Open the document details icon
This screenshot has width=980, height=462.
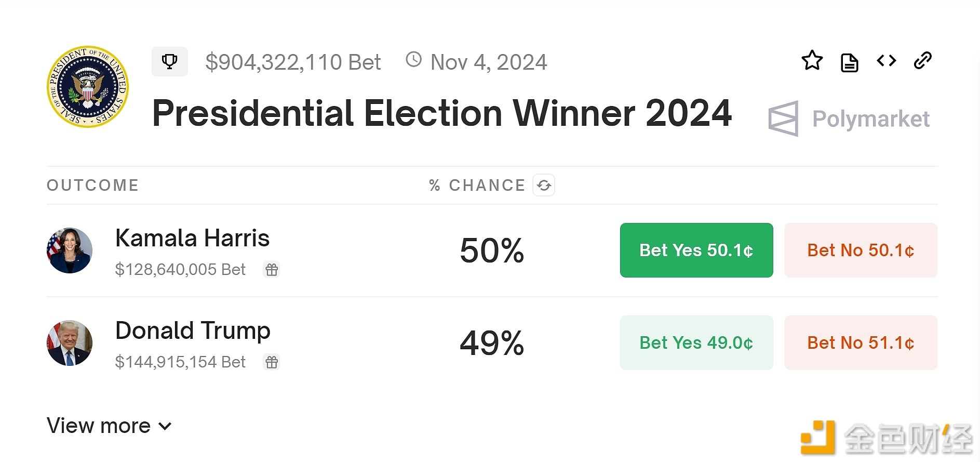point(849,62)
